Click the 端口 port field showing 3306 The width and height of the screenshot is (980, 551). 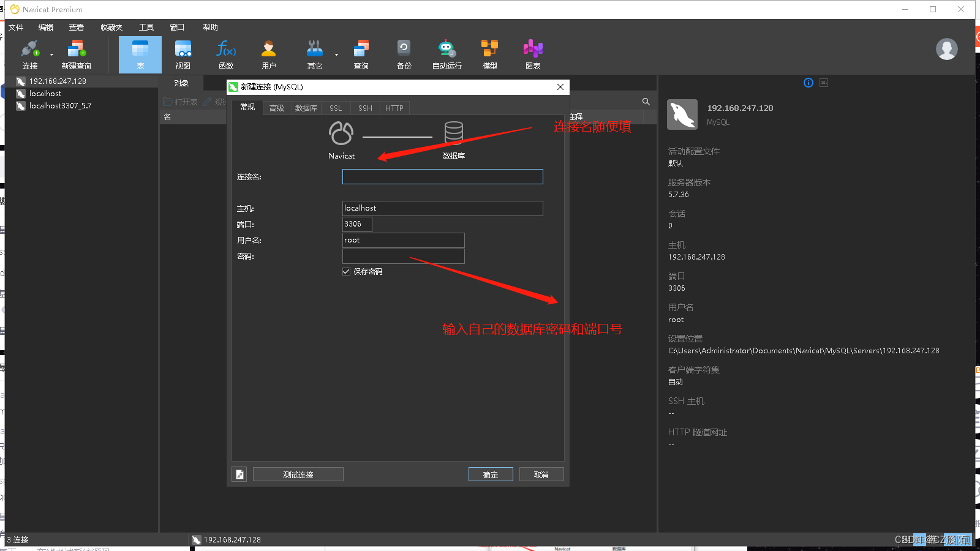point(357,224)
